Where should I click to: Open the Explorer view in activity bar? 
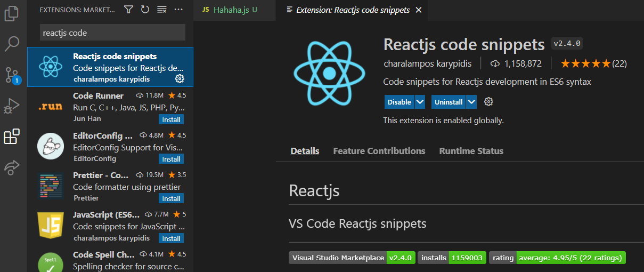coord(12,13)
